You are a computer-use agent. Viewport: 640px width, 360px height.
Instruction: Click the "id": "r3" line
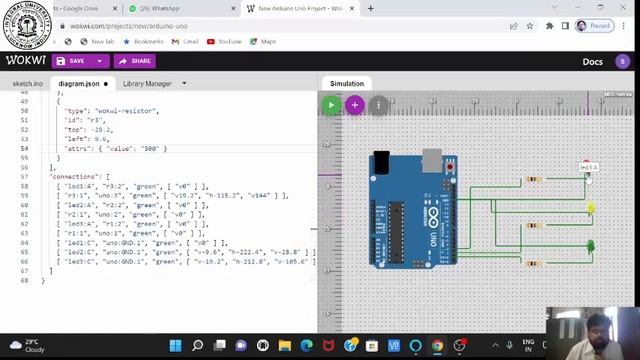click(85, 120)
